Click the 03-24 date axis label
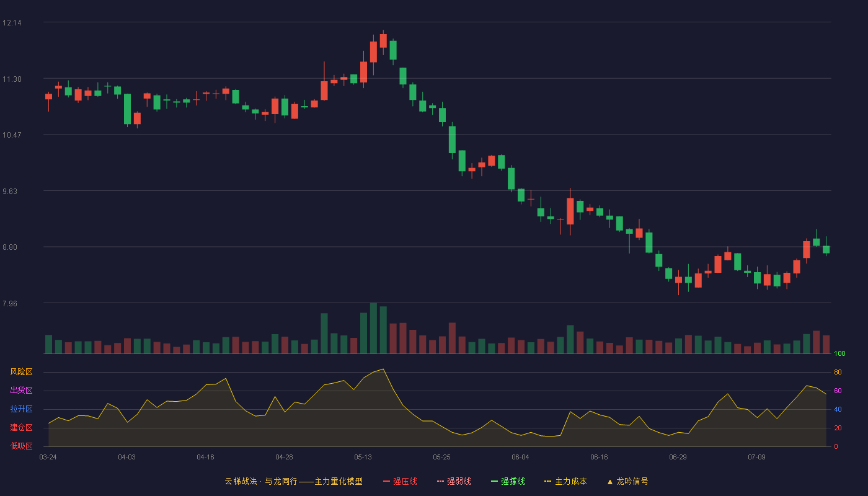This screenshot has width=868, height=496. [48, 457]
